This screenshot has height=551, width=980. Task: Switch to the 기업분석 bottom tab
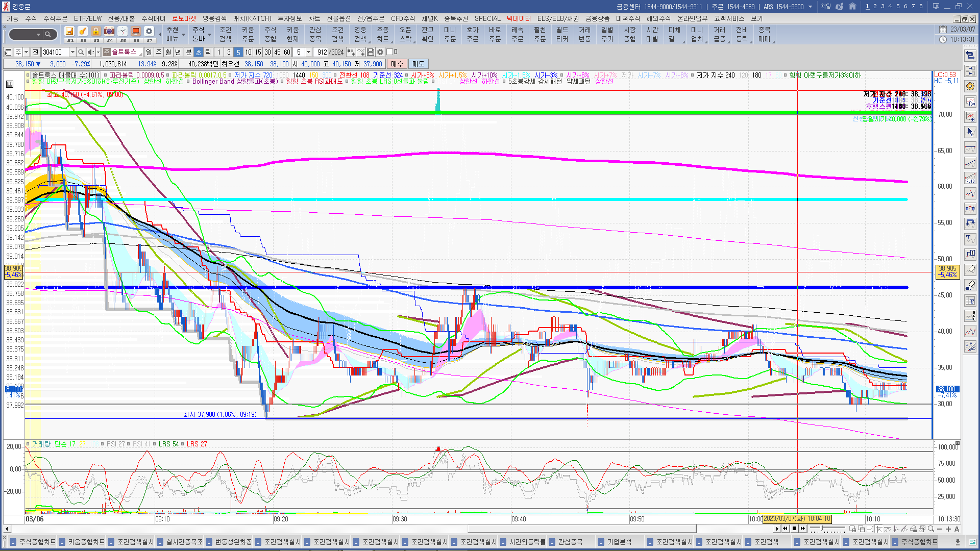[619, 542]
